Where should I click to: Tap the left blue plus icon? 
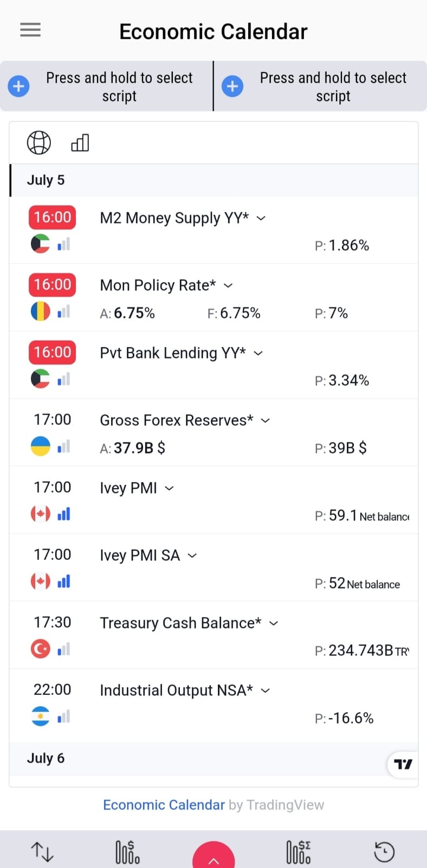click(x=18, y=86)
